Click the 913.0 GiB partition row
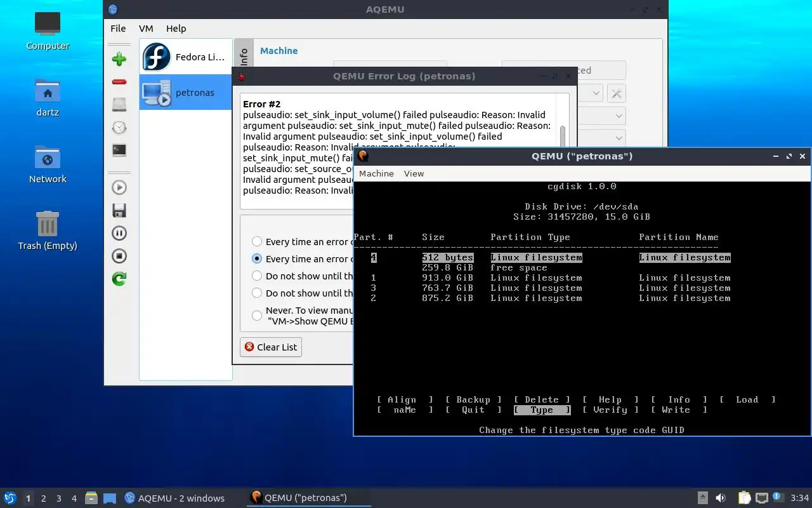Image resolution: width=812 pixels, height=508 pixels. (551, 277)
